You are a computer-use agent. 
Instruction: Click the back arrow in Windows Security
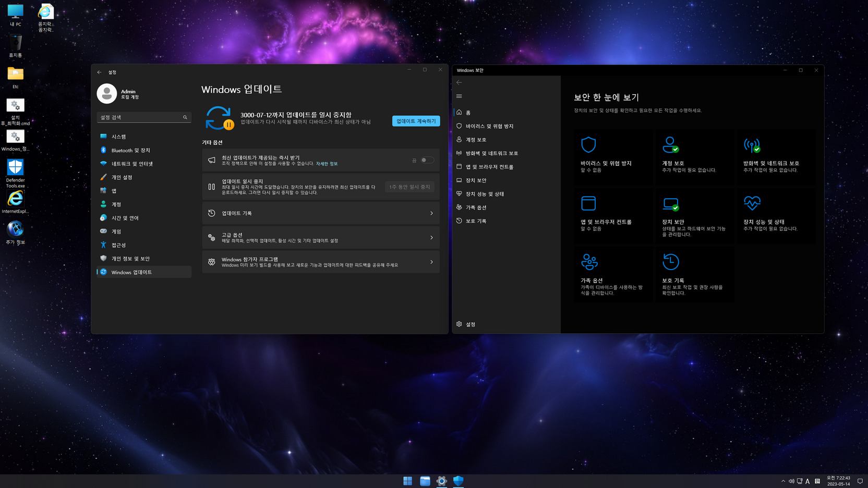click(x=459, y=82)
